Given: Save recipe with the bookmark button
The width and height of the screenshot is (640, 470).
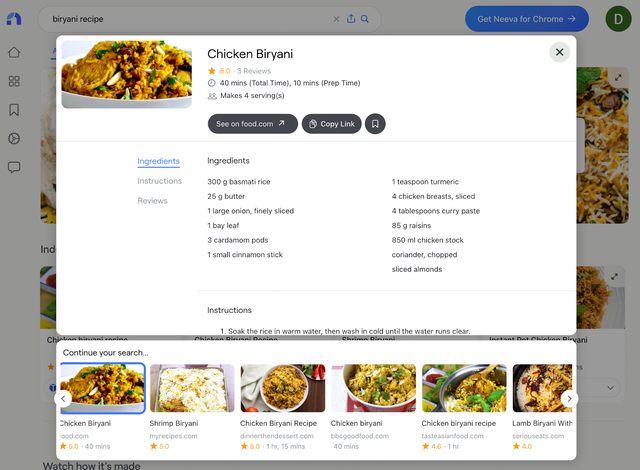Looking at the screenshot, I should [x=375, y=124].
